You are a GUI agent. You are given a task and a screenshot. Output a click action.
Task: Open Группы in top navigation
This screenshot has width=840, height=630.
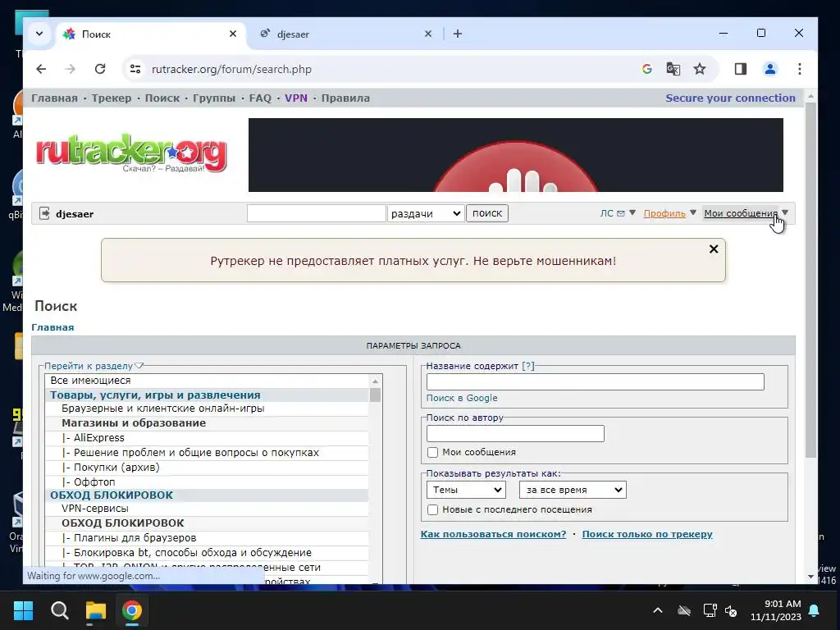214,98
